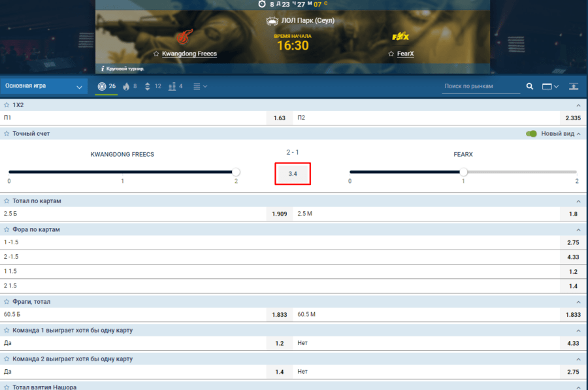Viewport: 588px width, 390px height.
Task: Click the 3.4 exact score odds button
Action: [293, 174]
